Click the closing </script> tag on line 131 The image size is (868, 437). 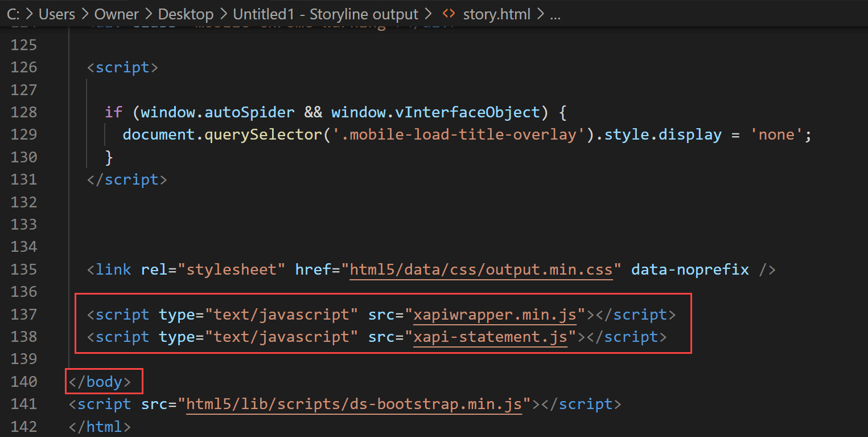(x=127, y=179)
